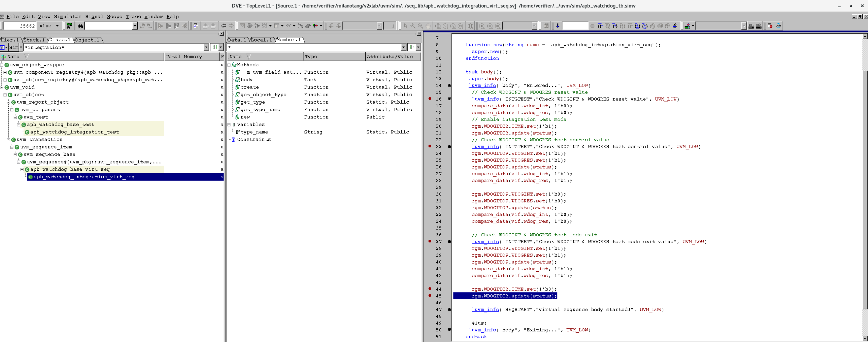Disable the breakpoint on line 45
Viewport: 868px width, 342px height.
pos(430,295)
